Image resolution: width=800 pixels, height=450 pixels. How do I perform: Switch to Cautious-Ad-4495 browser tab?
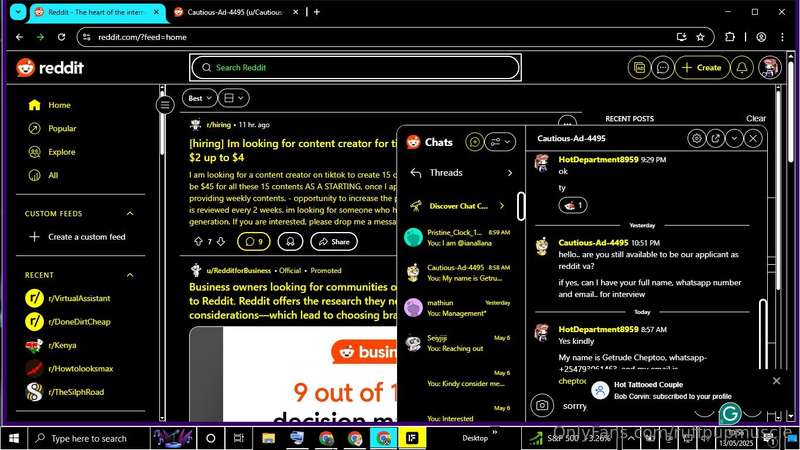click(x=236, y=12)
